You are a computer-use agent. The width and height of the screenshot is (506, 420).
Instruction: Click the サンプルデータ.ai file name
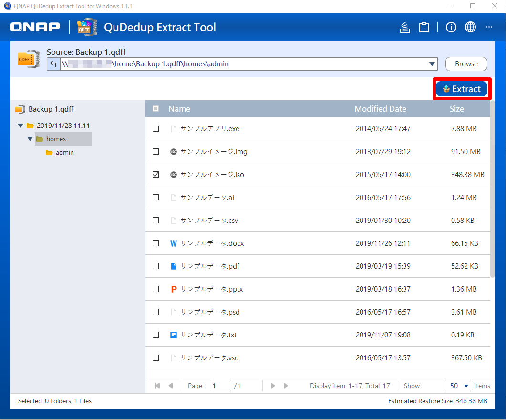(x=207, y=198)
